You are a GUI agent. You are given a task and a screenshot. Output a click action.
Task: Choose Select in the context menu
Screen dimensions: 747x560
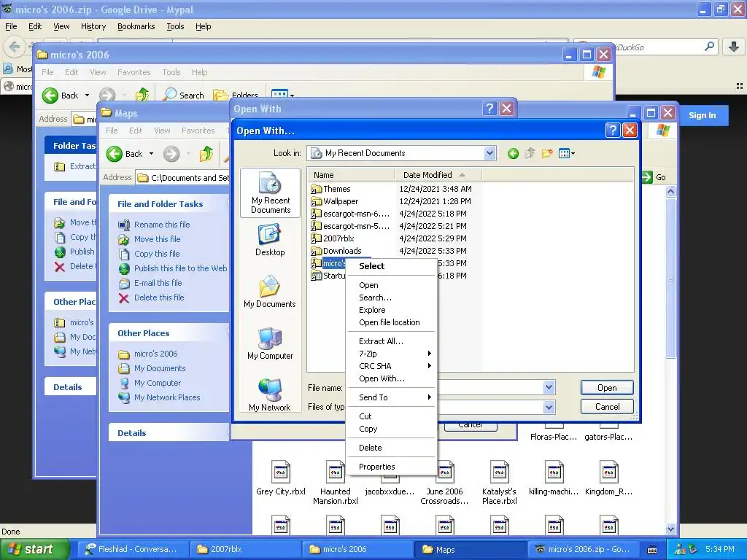(x=391, y=266)
